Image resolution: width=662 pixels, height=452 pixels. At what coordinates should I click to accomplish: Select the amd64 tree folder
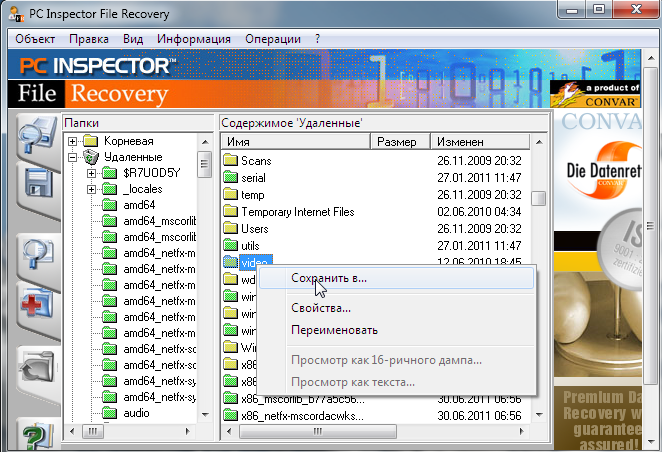coord(139,205)
